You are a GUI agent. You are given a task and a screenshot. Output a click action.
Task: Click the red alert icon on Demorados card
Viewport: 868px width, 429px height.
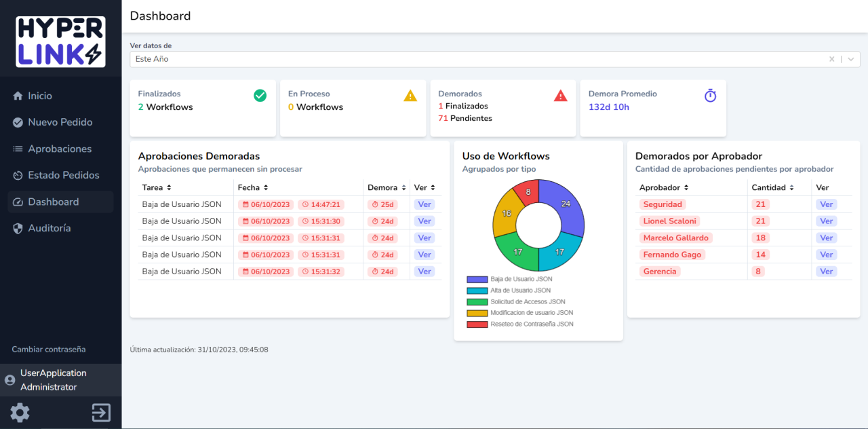[x=560, y=96]
